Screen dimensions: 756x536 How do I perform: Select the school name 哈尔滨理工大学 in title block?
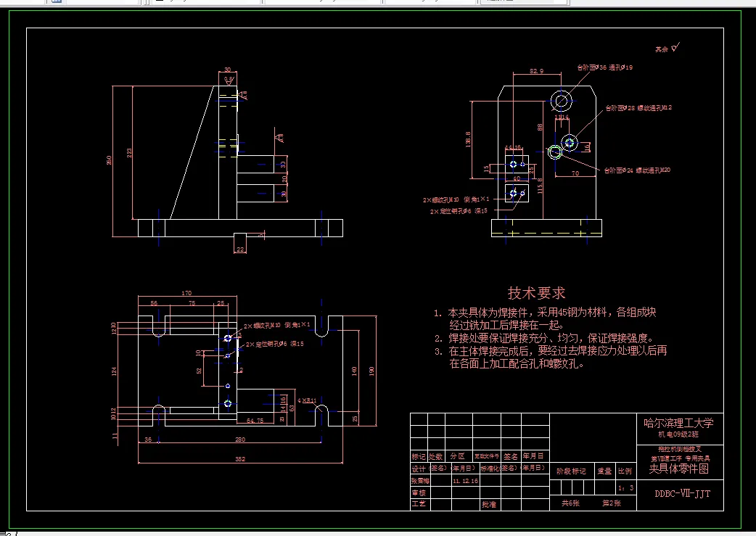(x=678, y=423)
